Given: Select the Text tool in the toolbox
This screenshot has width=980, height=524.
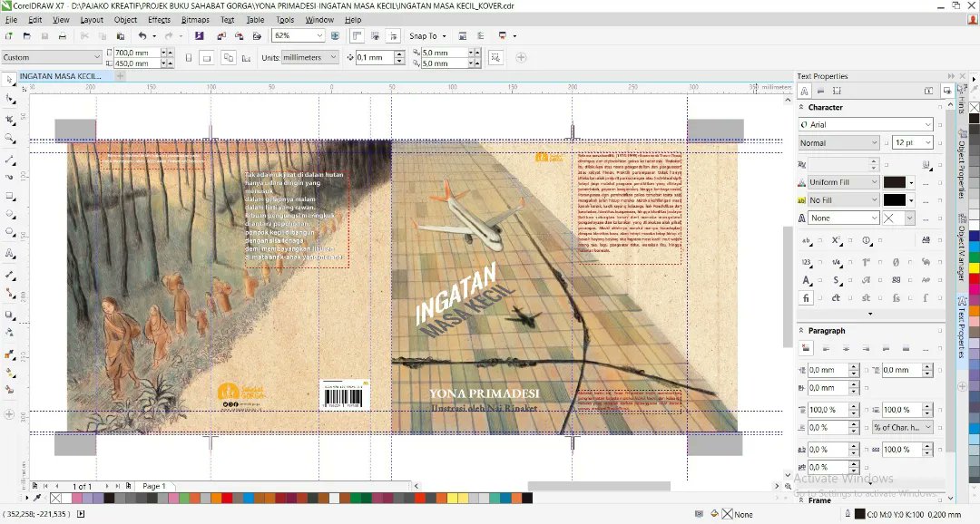Looking at the screenshot, I should tap(9, 254).
